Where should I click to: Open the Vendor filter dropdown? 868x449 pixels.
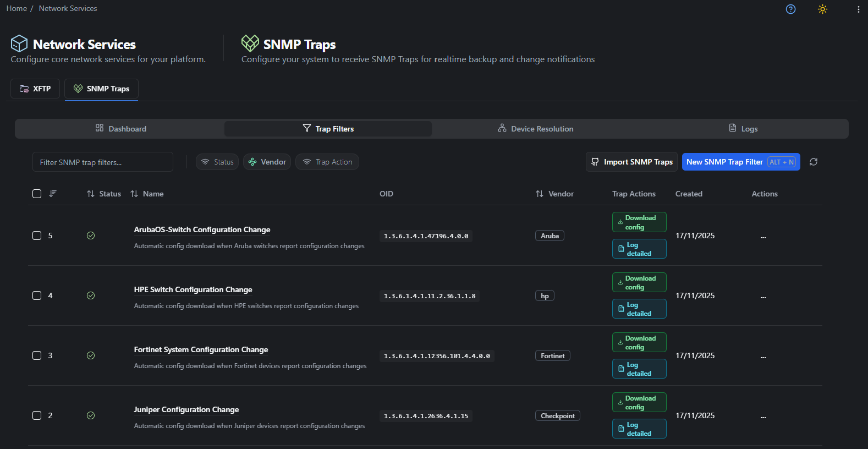(x=267, y=162)
